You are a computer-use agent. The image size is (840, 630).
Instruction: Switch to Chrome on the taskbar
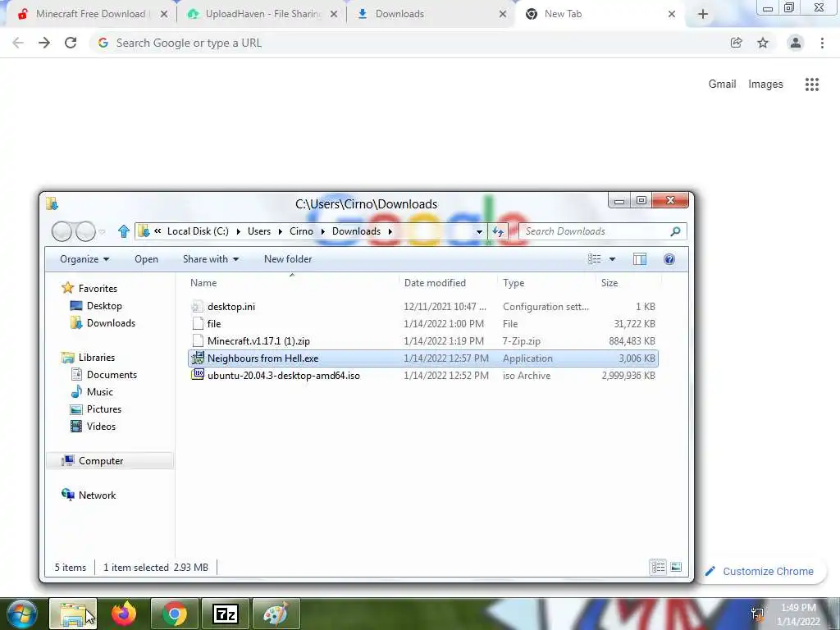[174, 614]
